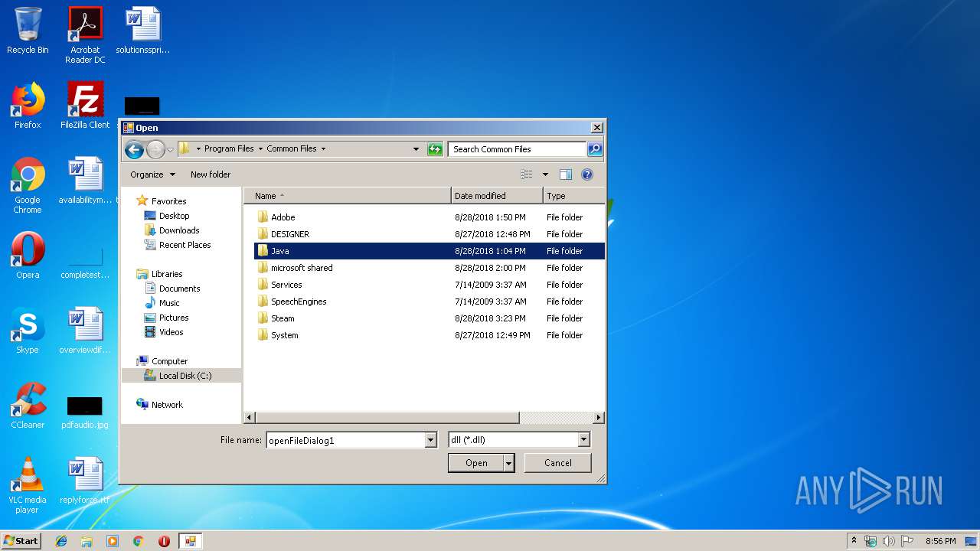Click the Search Common Files box

click(x=518, y=149)
